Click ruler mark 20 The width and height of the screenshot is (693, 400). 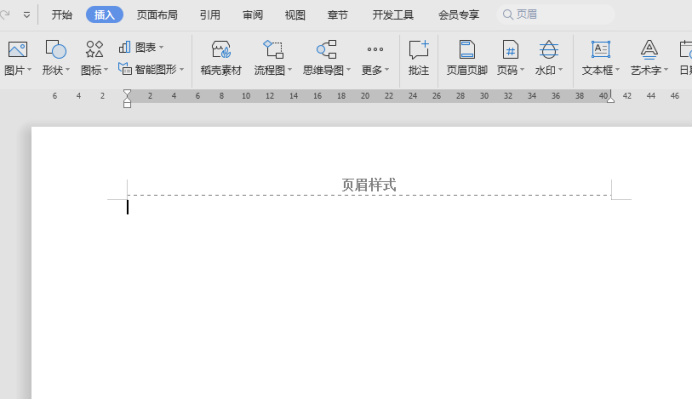tap(365, 96)
